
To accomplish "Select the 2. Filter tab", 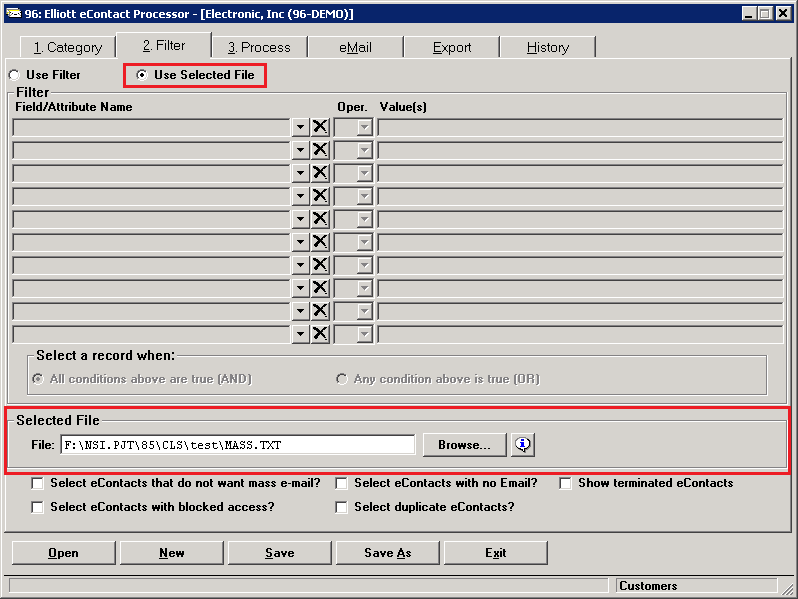I will coord(164,45).
